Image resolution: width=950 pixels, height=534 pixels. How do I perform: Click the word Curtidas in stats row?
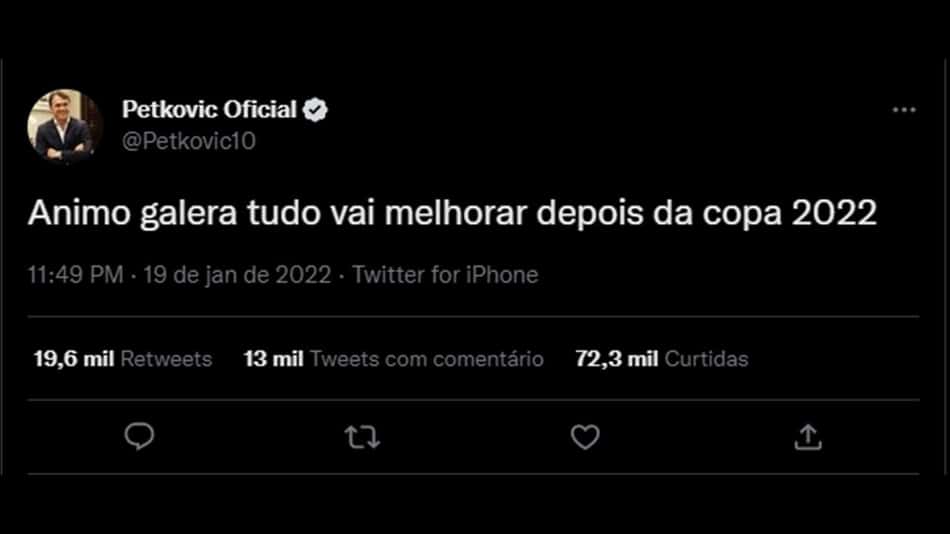706,359
